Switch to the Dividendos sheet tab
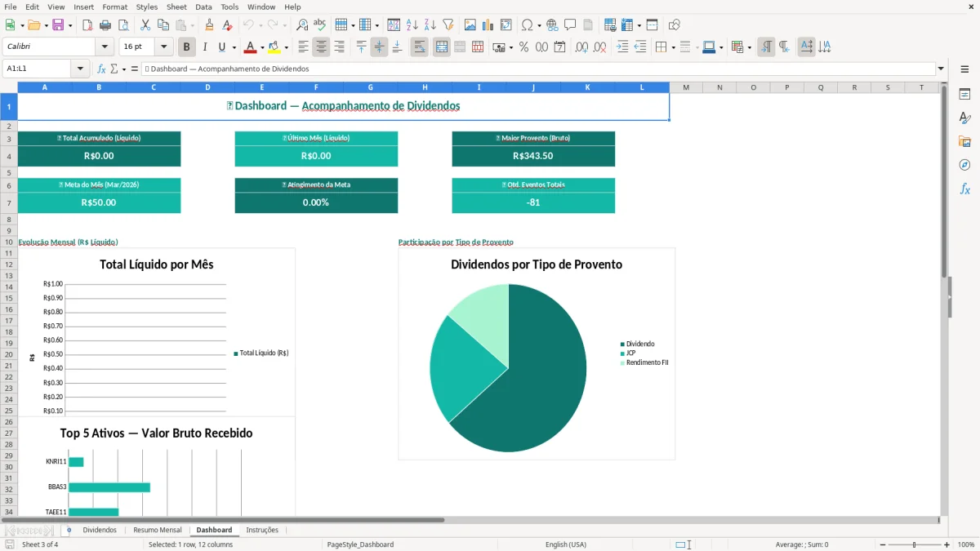Image resolution: width=980 pixels, height=551 pixels. click(x=100, y=530)
